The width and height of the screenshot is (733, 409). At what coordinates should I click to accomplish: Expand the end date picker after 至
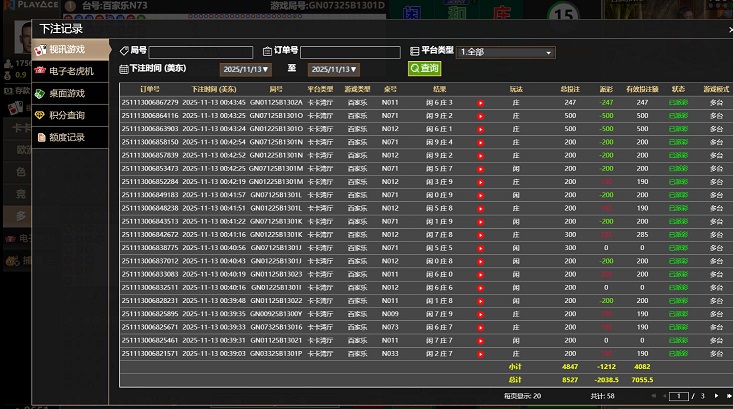(334, 69)
